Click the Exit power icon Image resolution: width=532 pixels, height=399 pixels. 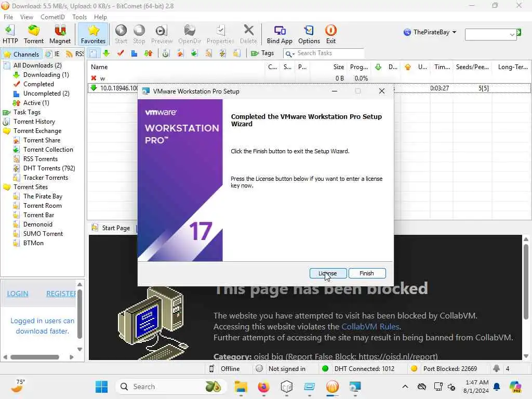(331, 34)
